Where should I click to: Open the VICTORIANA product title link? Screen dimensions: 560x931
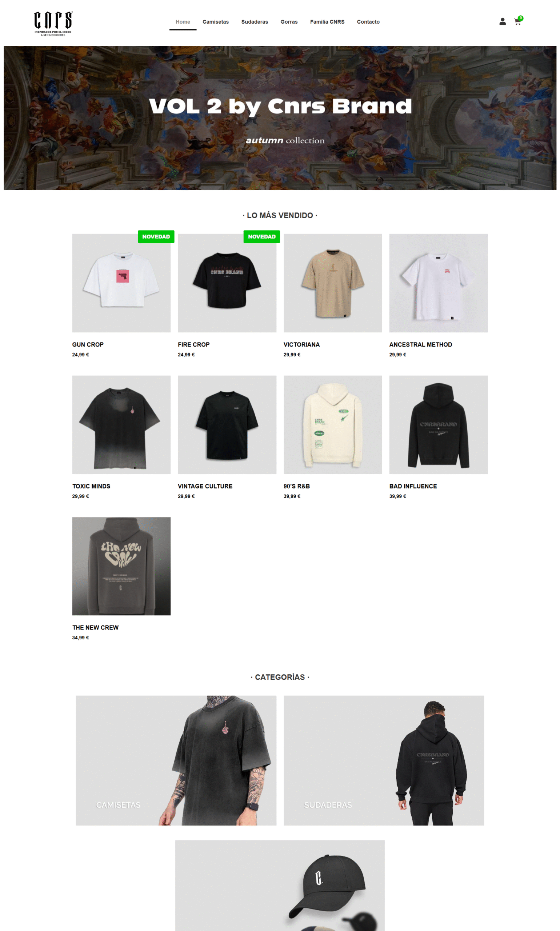301,344
